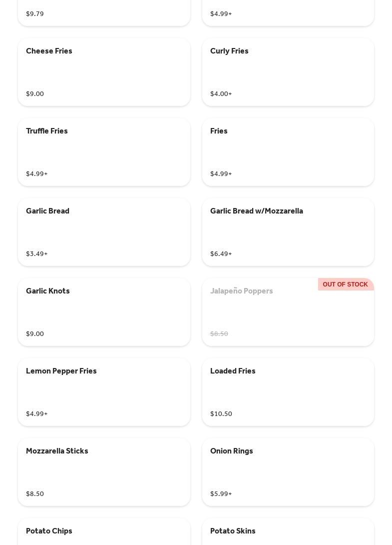Open the Potato Skins menu item

coord(288,532)
